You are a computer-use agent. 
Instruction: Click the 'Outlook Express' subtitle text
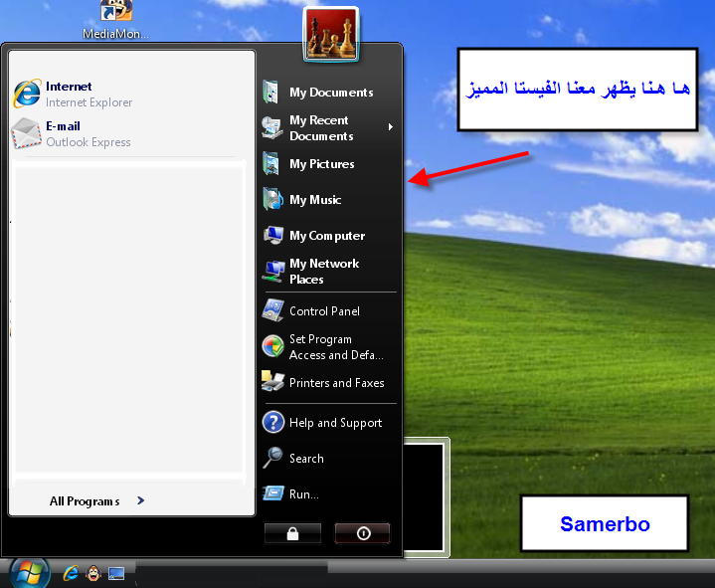[x=88, y=142]
